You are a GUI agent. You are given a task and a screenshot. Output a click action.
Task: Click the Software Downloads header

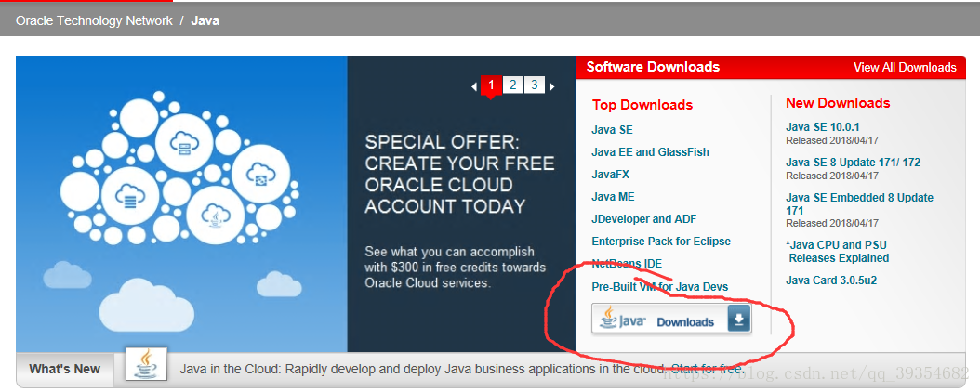[x=653, y=67]
